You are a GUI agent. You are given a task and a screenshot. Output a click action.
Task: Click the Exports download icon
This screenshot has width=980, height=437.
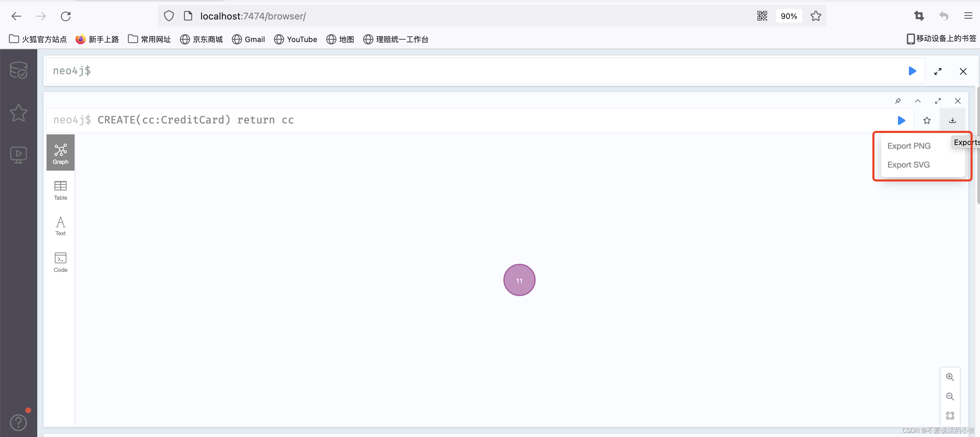[952, 120]
